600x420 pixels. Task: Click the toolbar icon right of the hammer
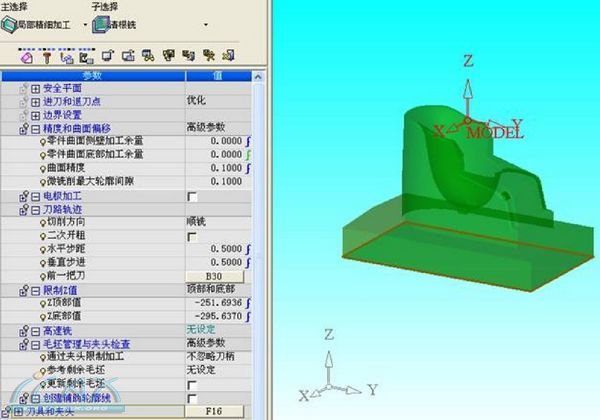pyautogui.click(x=69, y=57)
